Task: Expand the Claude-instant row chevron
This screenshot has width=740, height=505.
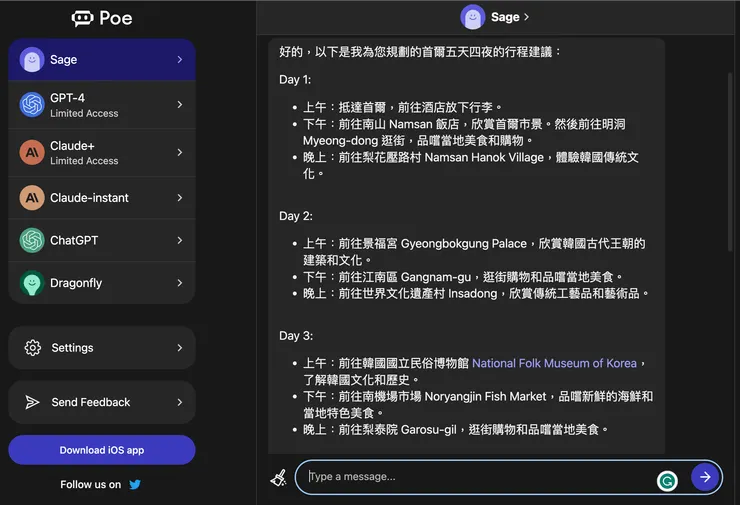Action: pyautogui.click(x=179, y=197)
